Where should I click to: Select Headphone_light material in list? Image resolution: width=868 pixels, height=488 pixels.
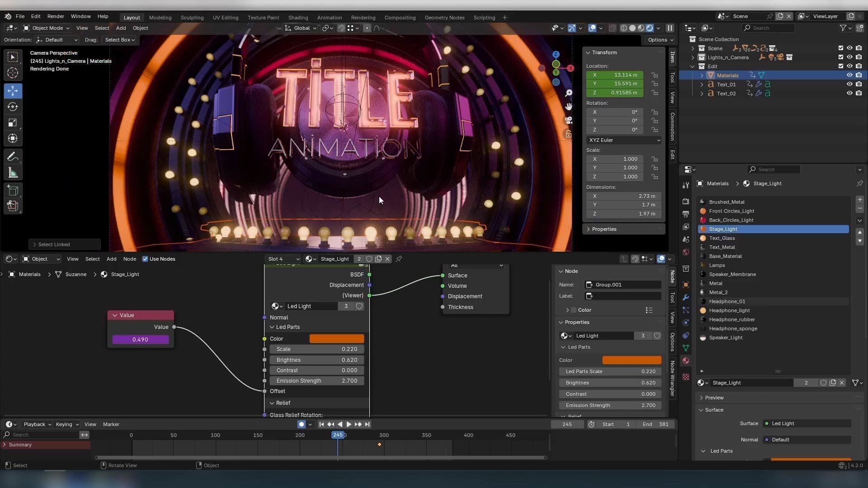729,310
